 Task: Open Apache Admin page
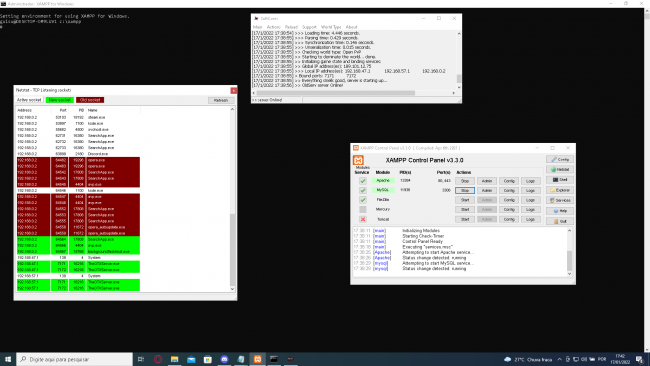click(487, 181)
